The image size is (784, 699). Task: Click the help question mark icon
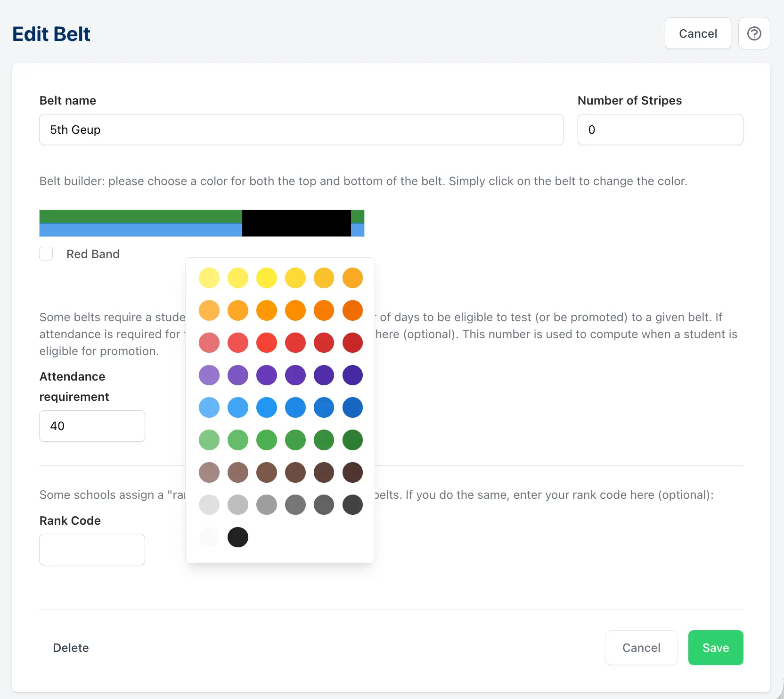(x=754, y=33)
